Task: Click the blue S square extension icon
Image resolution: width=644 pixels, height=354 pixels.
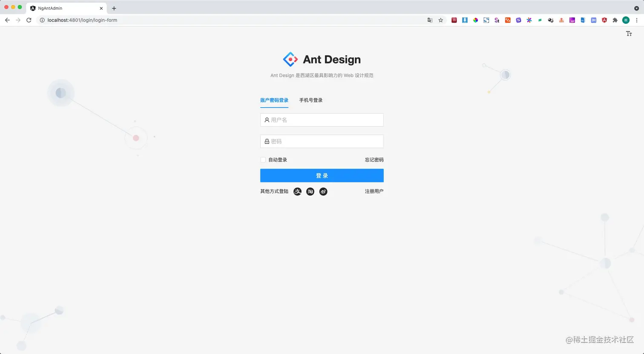Action: coord(486,20)
